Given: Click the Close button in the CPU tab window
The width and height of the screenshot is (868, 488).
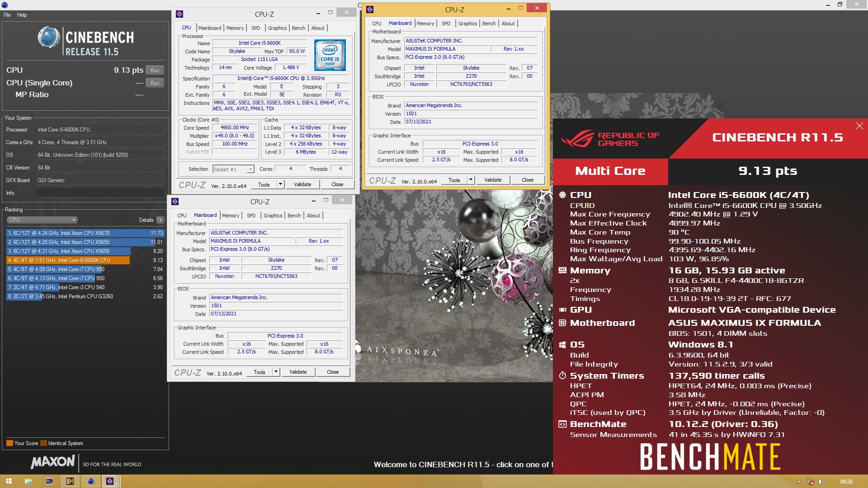Looking at the screenshot, I should click(x=337, y=184).
